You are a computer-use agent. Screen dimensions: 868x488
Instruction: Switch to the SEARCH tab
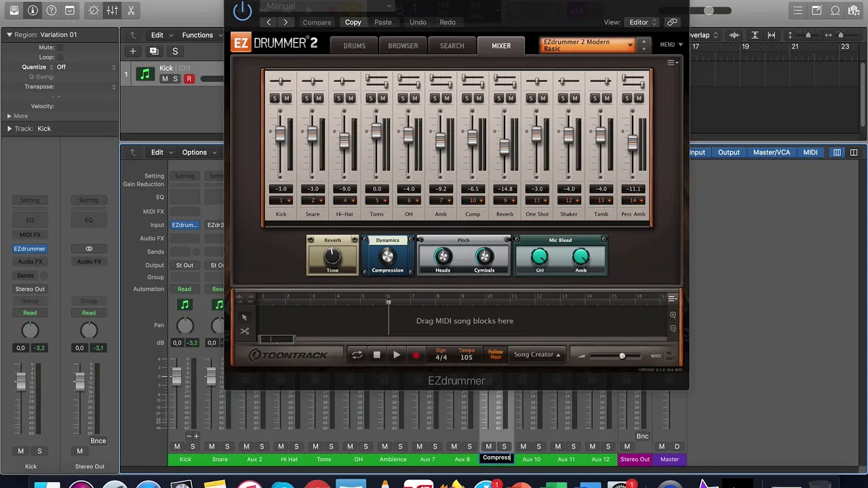(452, 45)
